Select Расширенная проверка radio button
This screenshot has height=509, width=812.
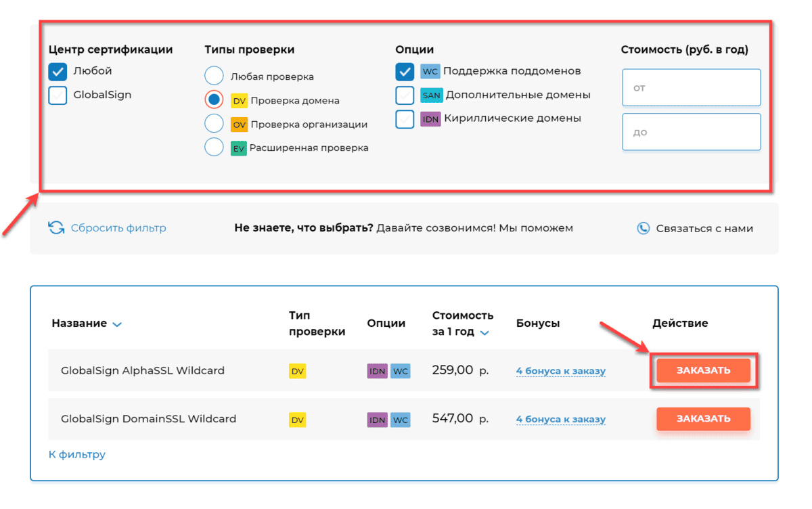pyautogui.click(x=214, y=147)
